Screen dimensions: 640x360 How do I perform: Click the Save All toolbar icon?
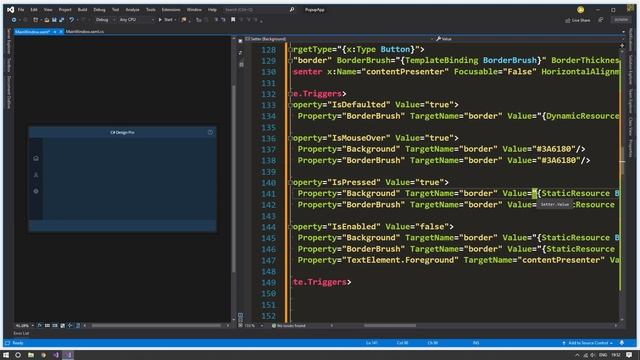tap(62, 20)
